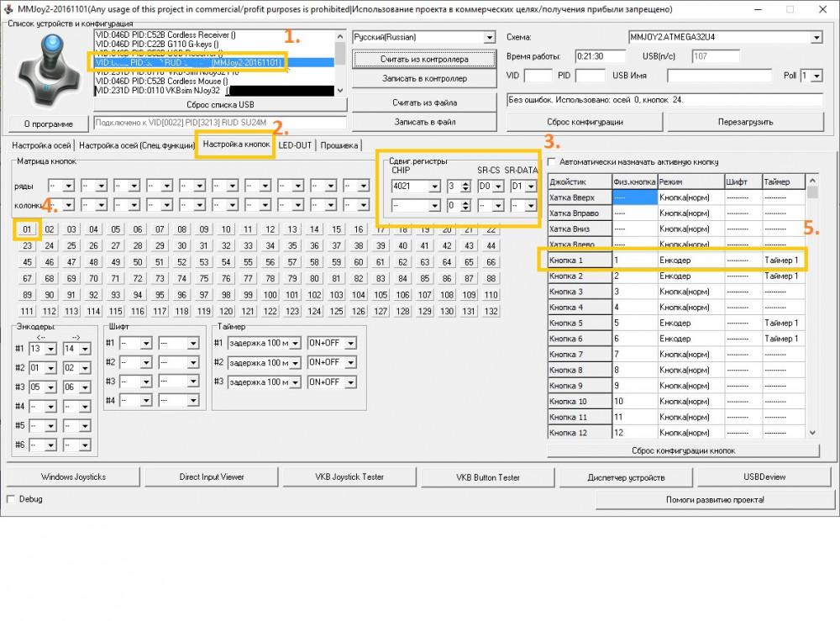
Task: Close the MMJoy2 window
Action: coord(821,9)
